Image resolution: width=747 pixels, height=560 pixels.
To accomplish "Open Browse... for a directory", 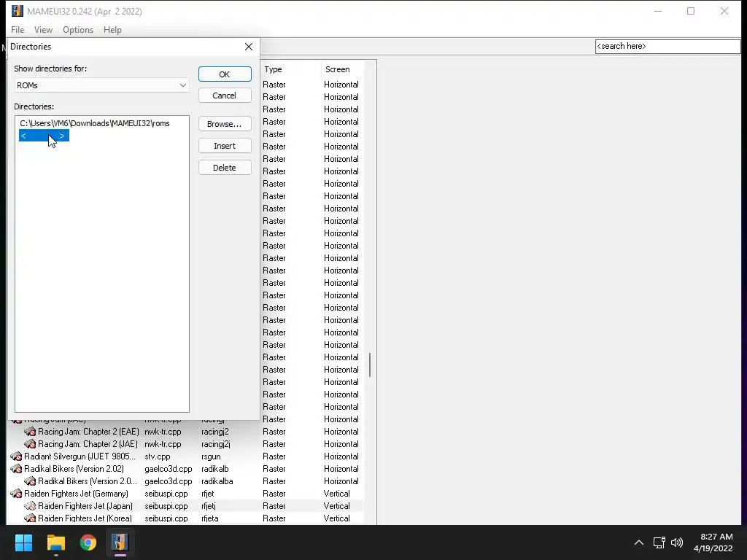I will [x=225, y=124].
